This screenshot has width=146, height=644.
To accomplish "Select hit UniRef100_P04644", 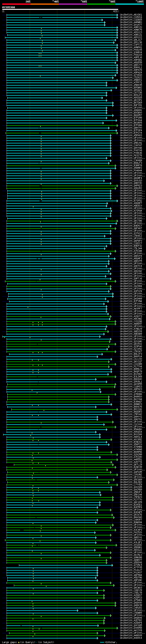I will pos(131,171).
